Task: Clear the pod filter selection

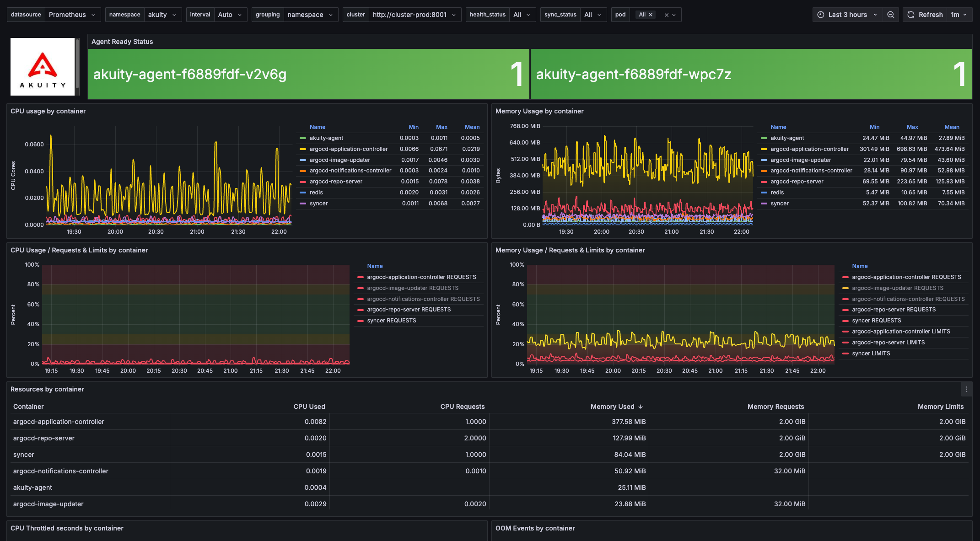Action: 667,15
